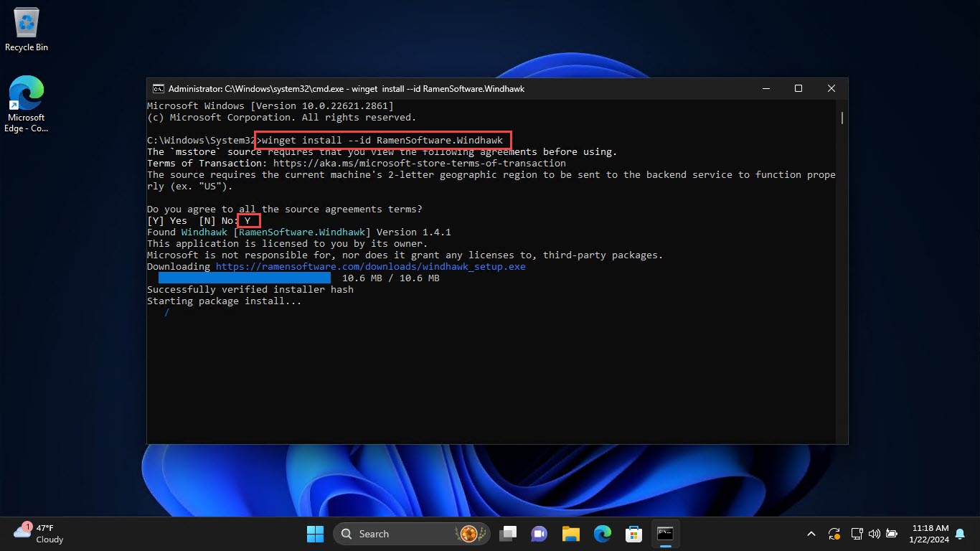Image resolution: width=980 pixels, height=551 pixels.
Task: Click the 'winget install --id RamenSoftware.Windhawk' command text
Action: [382, 141]
